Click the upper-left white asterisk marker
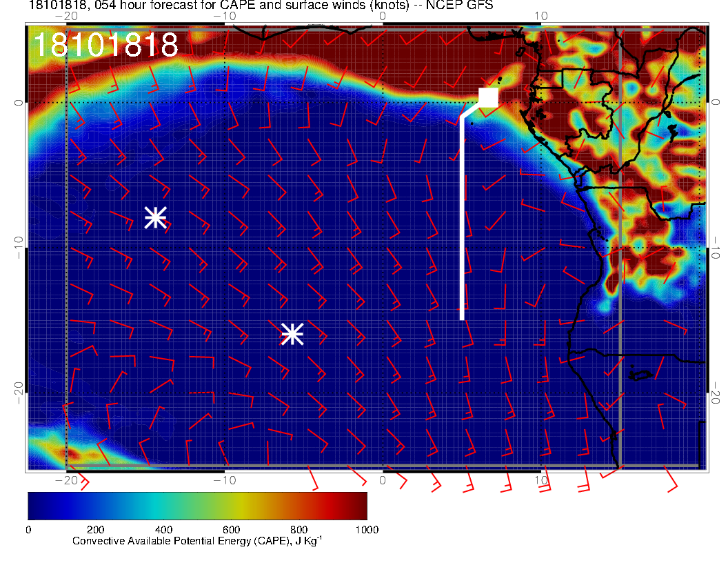728x563 pixels. (155, 217)
